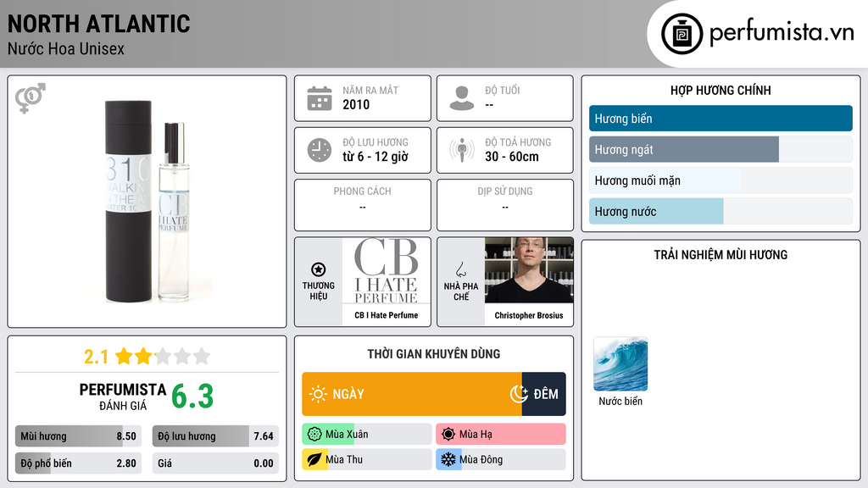Click the fourth grey rating star
Viewport: 868px width, 488px height.
point(182,356)
